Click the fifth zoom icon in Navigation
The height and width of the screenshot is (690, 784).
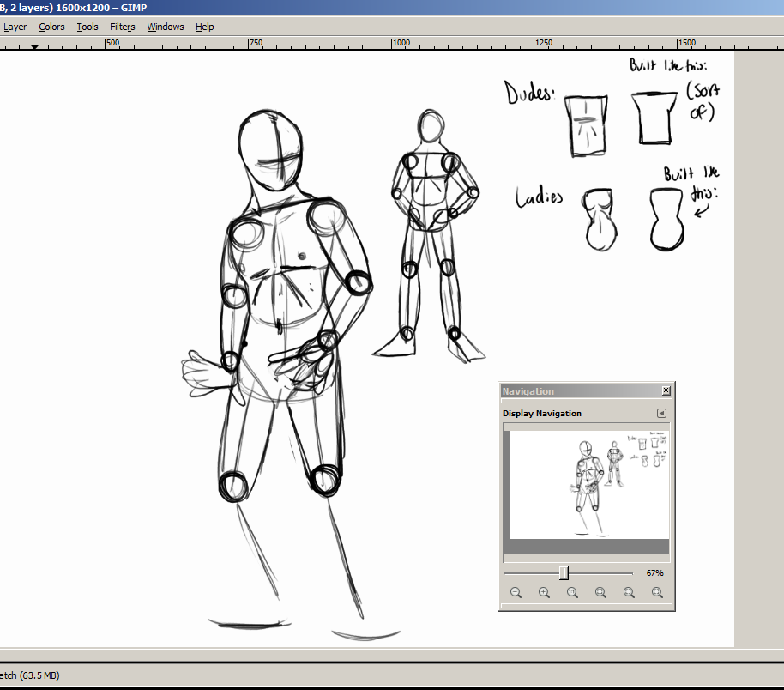point(629,592)
